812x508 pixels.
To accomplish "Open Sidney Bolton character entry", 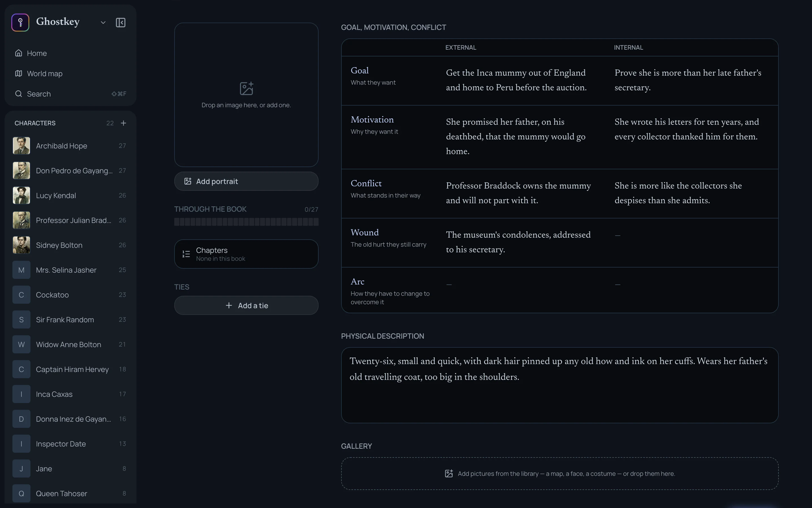I will point(70,245).
